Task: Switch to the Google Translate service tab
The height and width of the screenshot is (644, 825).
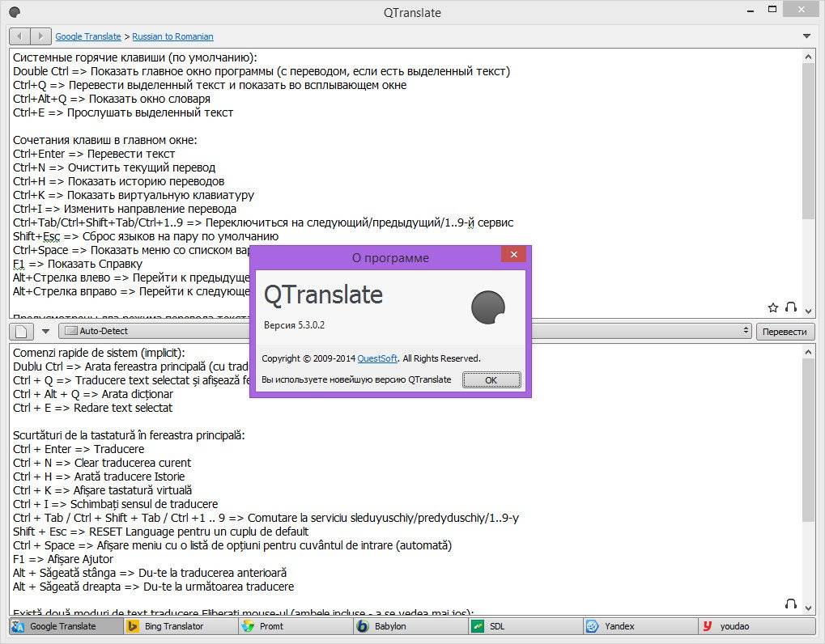Action: (x=66, y=626)
